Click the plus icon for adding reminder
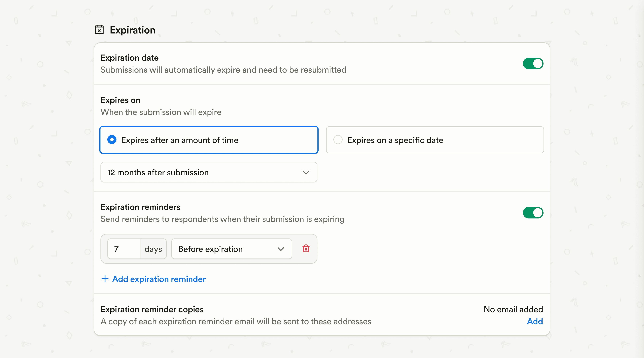This screenshot has height=358, width=644. (105, 279)
